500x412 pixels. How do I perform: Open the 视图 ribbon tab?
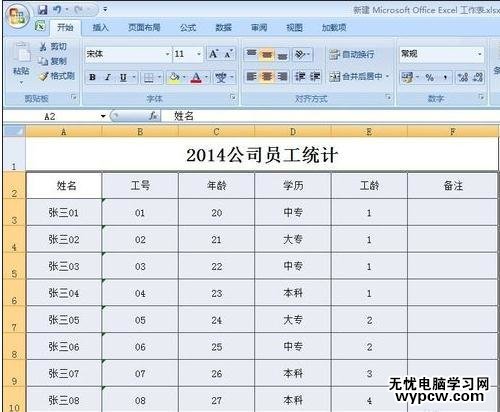pyautogui.click(x=295, y=27)
